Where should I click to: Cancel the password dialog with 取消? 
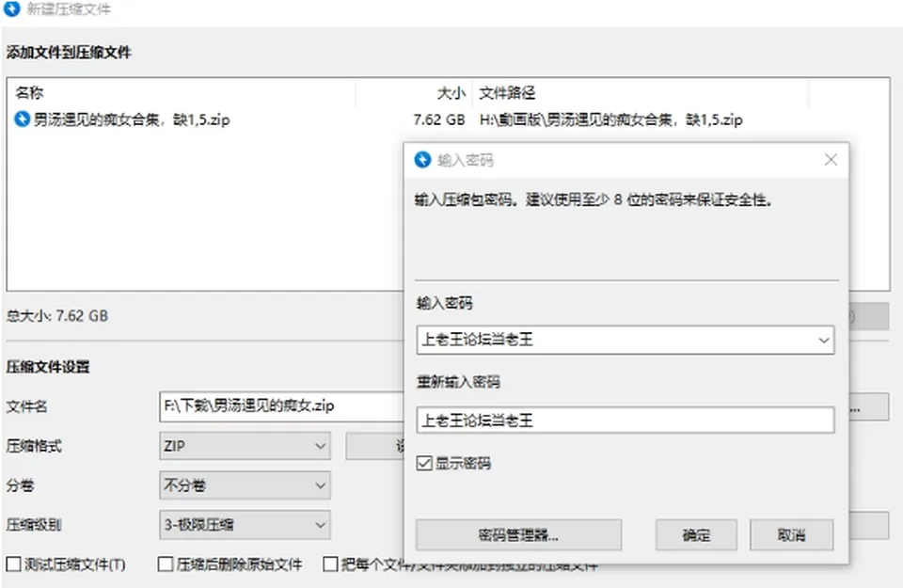(791, 535)
